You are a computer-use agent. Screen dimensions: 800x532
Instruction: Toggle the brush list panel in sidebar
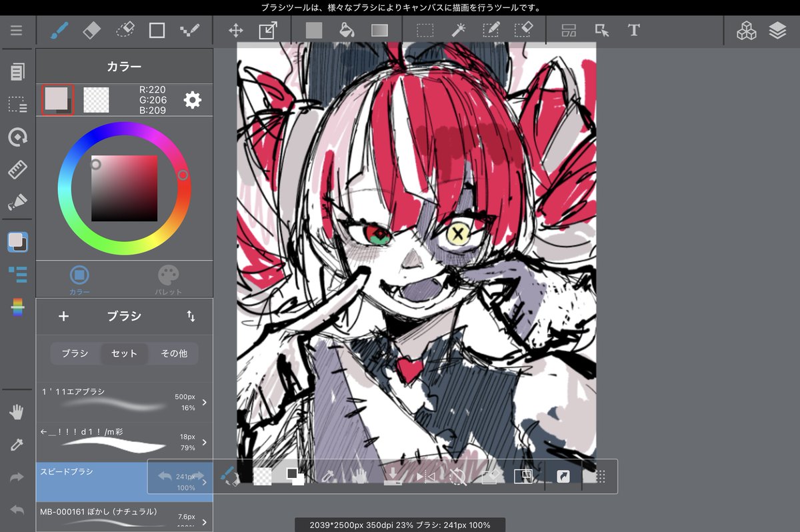17,275
